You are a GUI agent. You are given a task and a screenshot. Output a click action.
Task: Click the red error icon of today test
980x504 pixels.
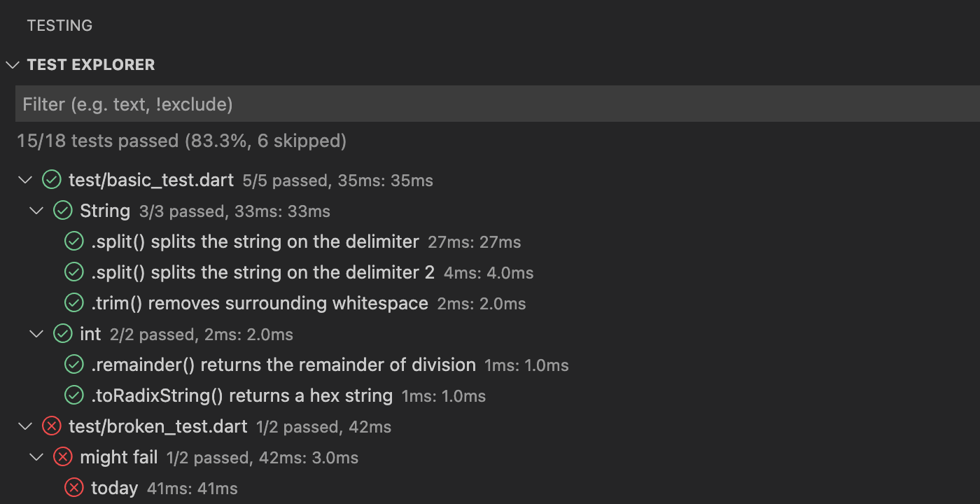click(x=74, y=488)
